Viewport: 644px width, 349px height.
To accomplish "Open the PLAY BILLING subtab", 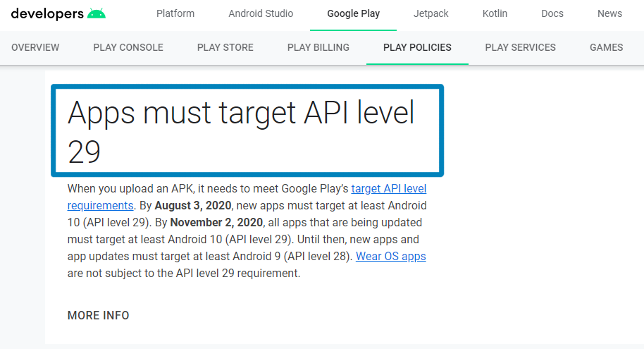I will pos(318,48).
